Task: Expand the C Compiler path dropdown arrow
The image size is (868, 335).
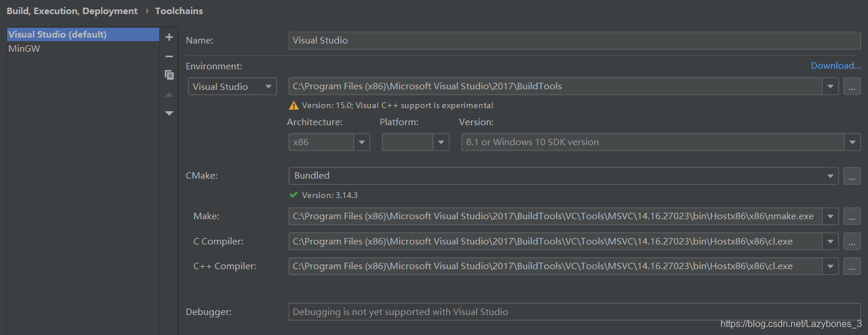Action: click(x=830, y=242)
